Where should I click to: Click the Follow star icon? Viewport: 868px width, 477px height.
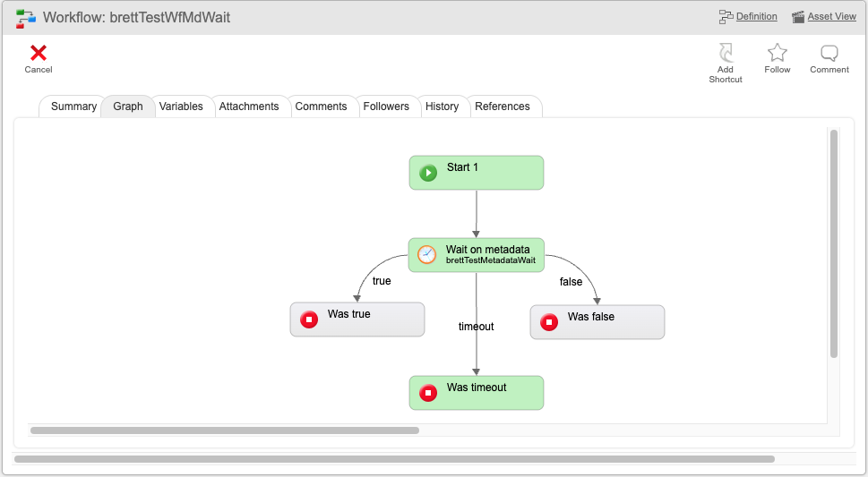point(778,53)
